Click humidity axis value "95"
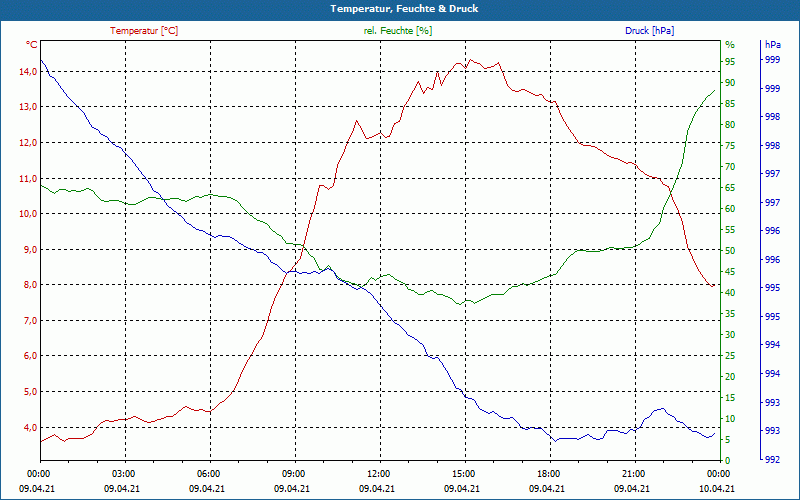800x500 pixels. click(x=730, y=61)
